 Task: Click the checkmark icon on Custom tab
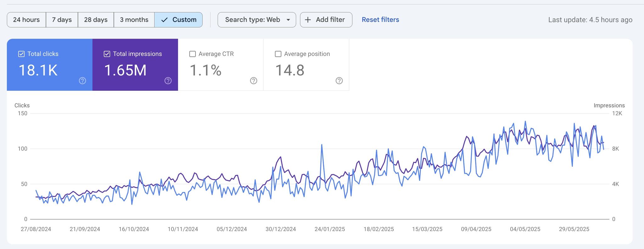point(164,20)
